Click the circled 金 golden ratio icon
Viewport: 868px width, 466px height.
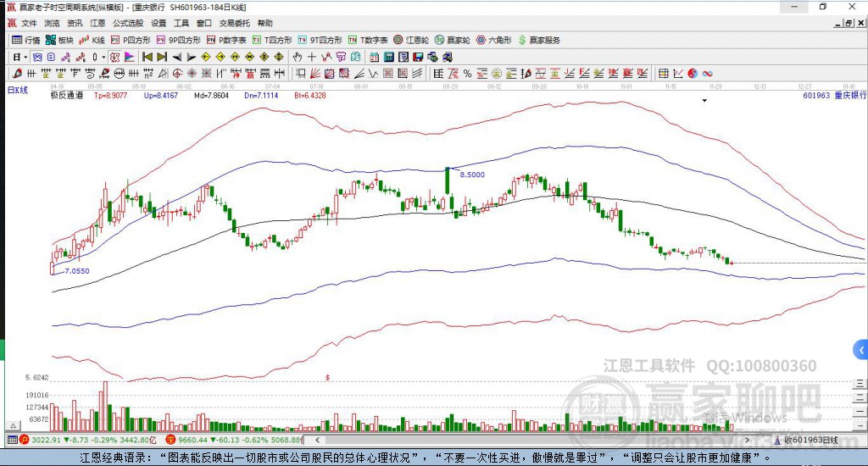pos(497,74)
